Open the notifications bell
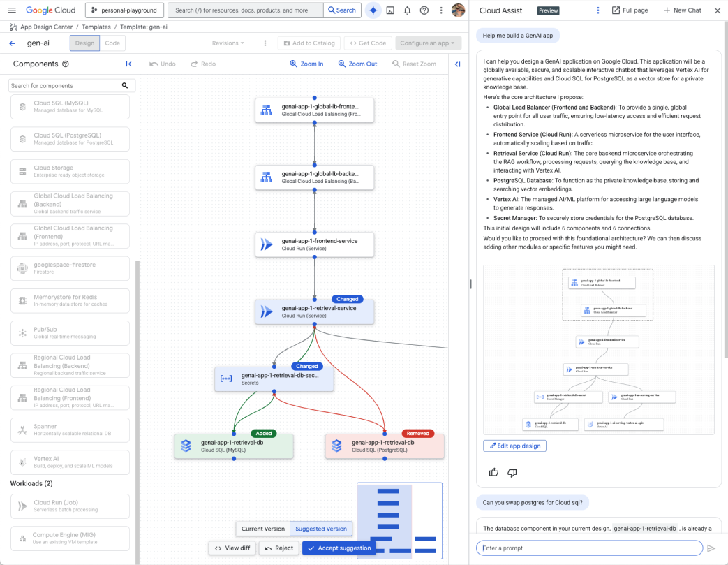 coord(407,10)
